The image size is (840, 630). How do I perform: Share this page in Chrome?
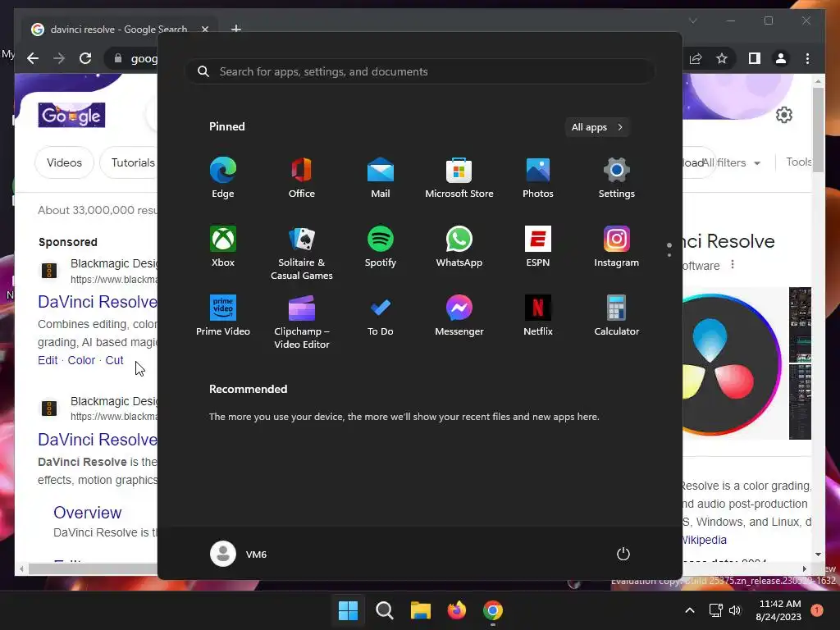(696, 58)
